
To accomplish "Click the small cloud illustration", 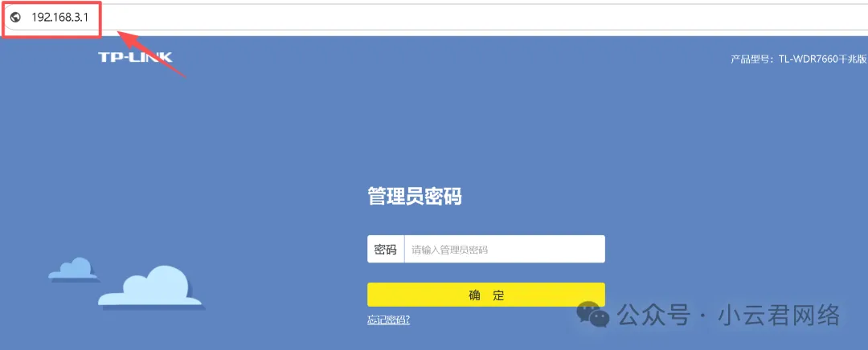I will 71,269.
